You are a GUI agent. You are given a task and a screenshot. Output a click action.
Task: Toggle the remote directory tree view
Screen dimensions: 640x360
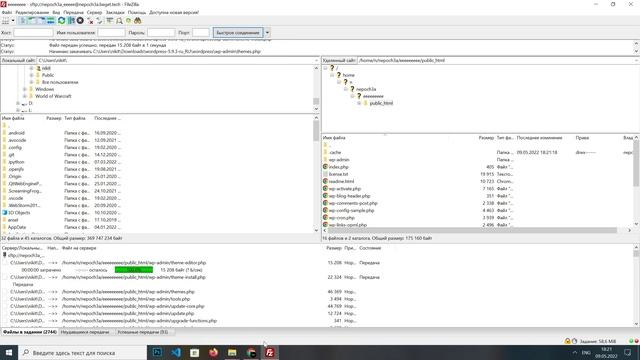pyautogui.click(x=42, y=20)
